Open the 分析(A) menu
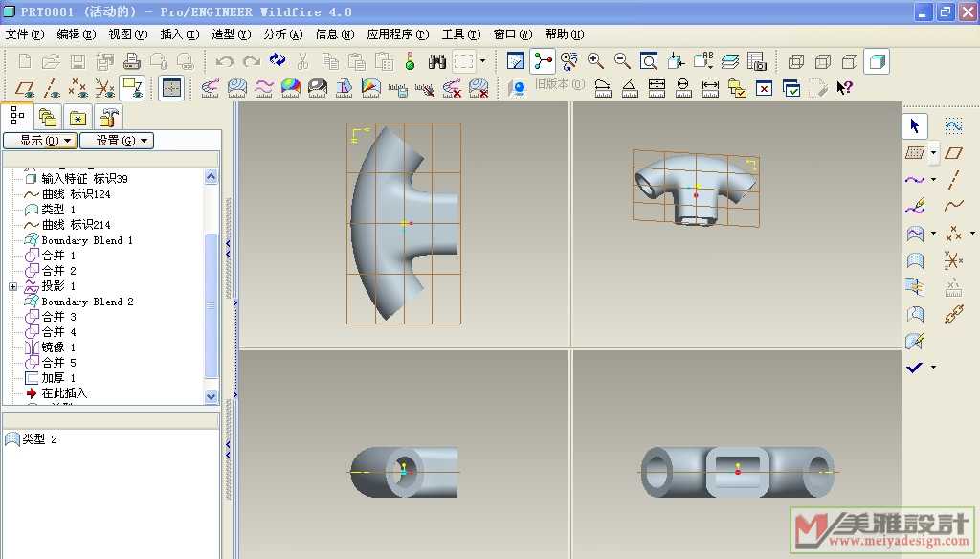The width and height of the screenshot is (980, 559). click(x=283, y=34)
